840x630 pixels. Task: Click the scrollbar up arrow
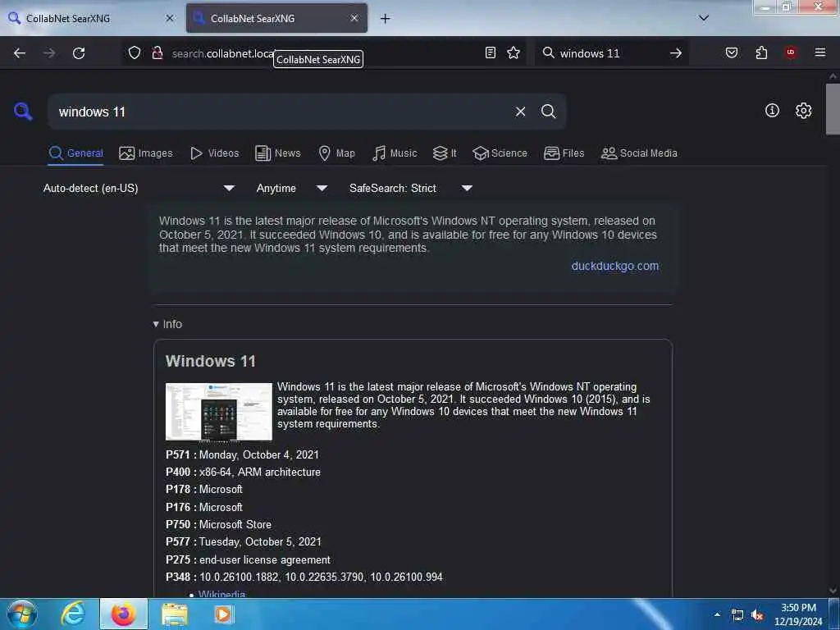point(833,76)
